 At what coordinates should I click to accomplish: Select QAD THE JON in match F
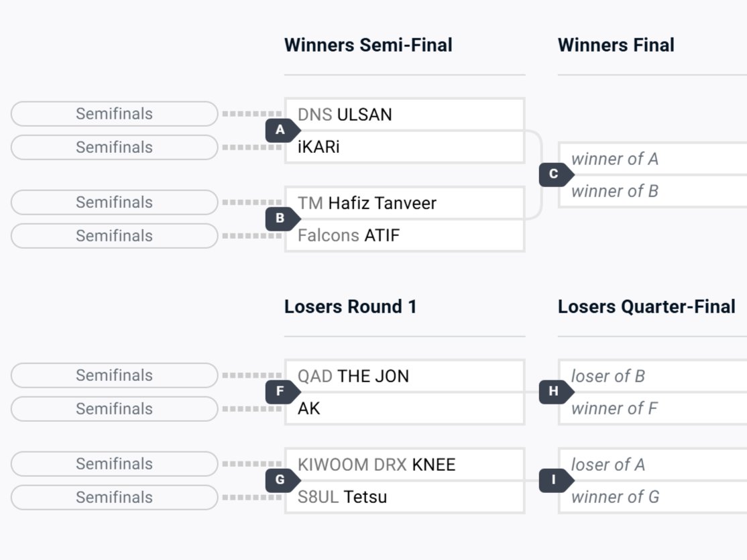click(404, 376)
